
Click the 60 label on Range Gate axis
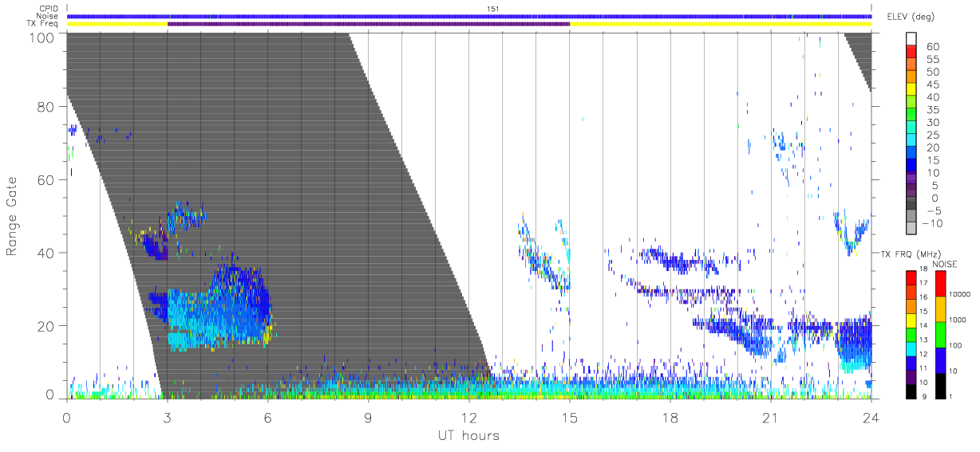46,180
